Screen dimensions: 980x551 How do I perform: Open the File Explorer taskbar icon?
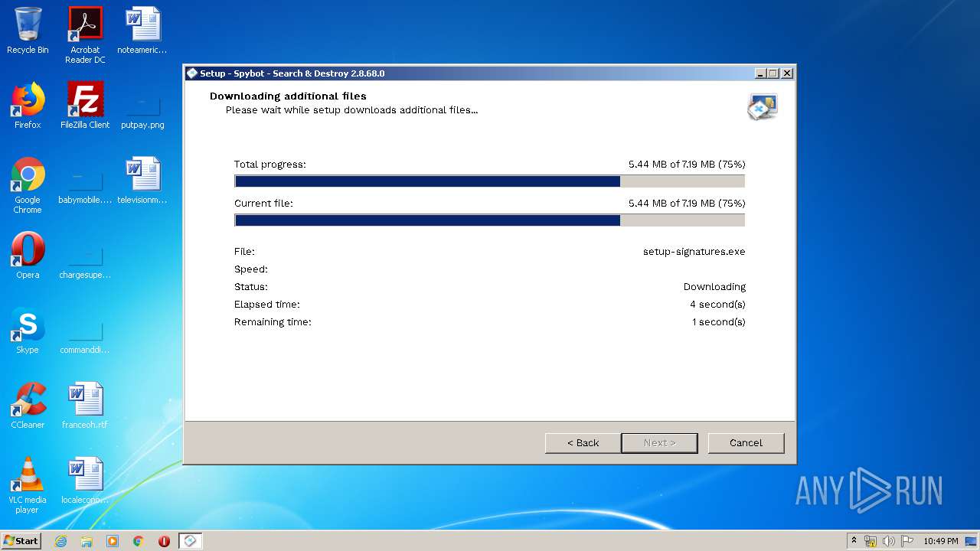coord(87,541)
